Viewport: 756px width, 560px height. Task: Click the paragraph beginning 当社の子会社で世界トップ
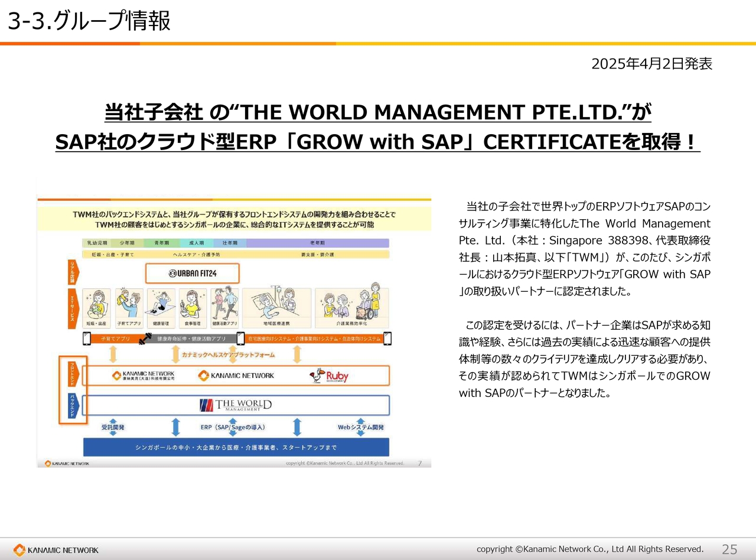coord(585,249)
